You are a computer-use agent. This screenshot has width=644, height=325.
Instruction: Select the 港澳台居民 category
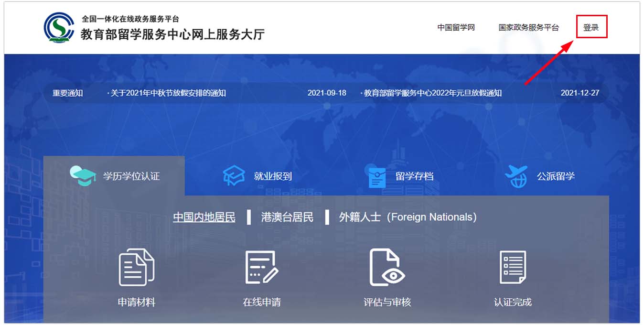(x=287, y=217)
